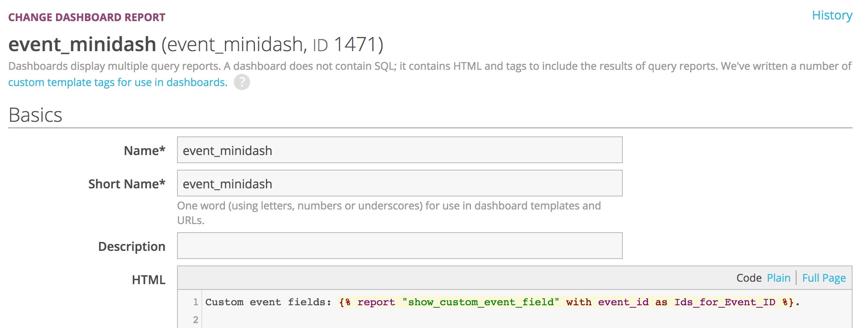This screenshot has height=328, width=868.
Task: Place cursor on Ids_for_Event_ID token
Action: pos(725,302)
